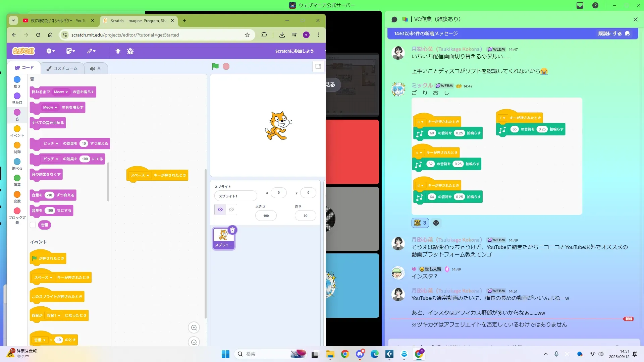This screenshot has height=362, width=644.
Task: Click the sprite size input field showing 100
Action: coord(266,216)
